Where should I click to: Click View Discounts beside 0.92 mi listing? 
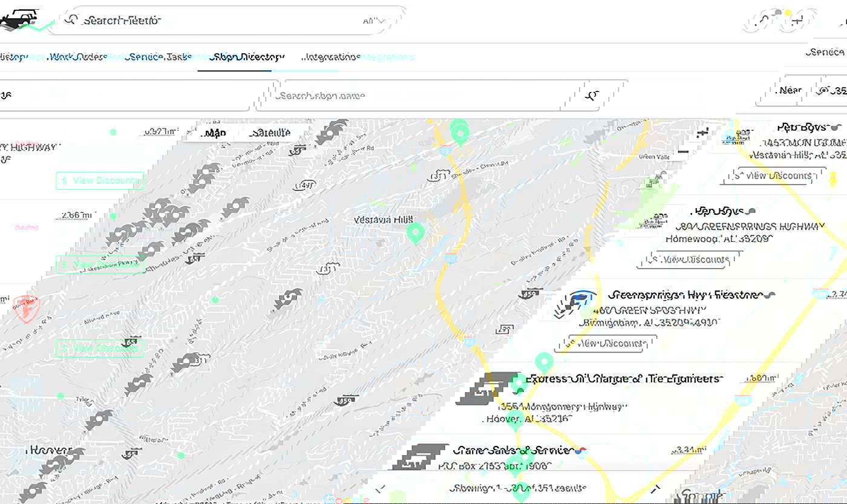pyautogui.click(x=100, y=180)
